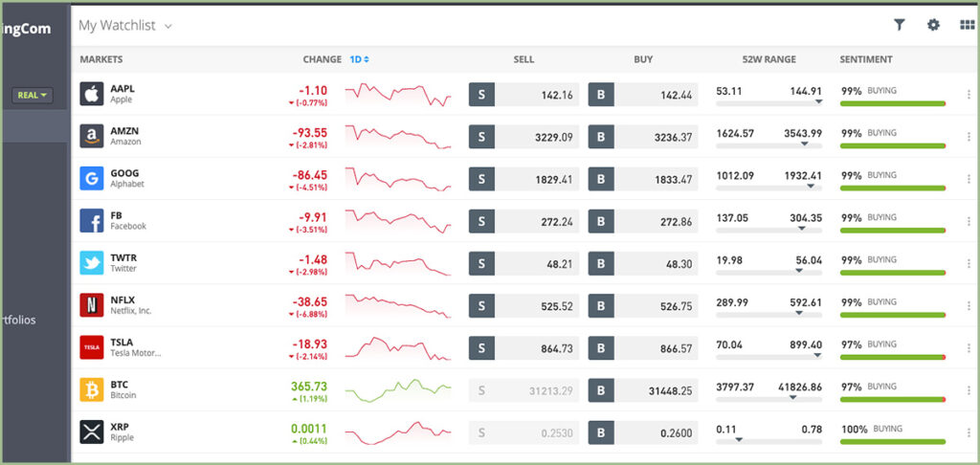
Task: Open the Twitter TWTR logo icon
Action: (x=91, y=262)
